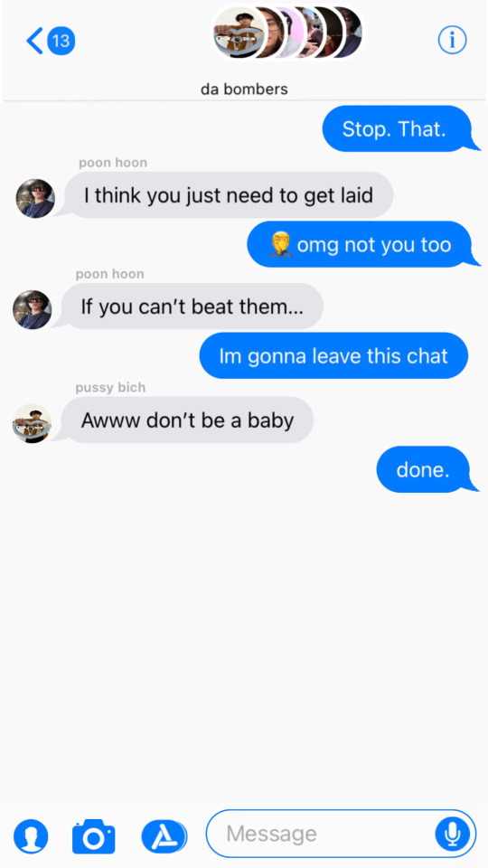
Task: Tap the unread count badge 13
Action: (61, 41)
